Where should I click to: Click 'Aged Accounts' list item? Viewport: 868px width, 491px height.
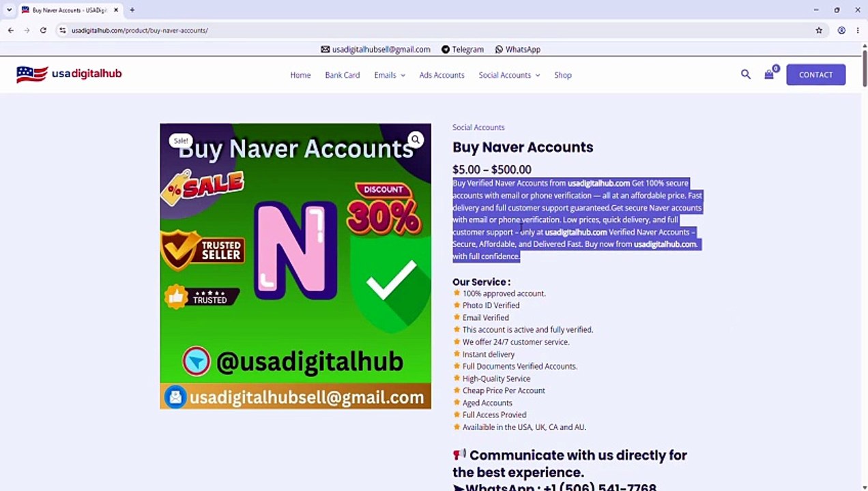(487, 403)
